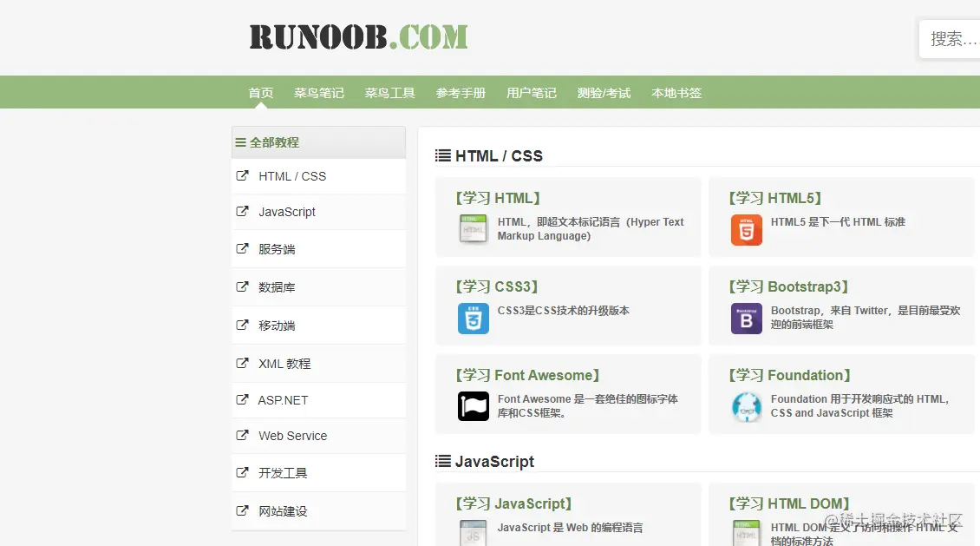Open the 【学习 HTML5】 tutorial title
Screen dimensions: 980x546
pos(775,198)
